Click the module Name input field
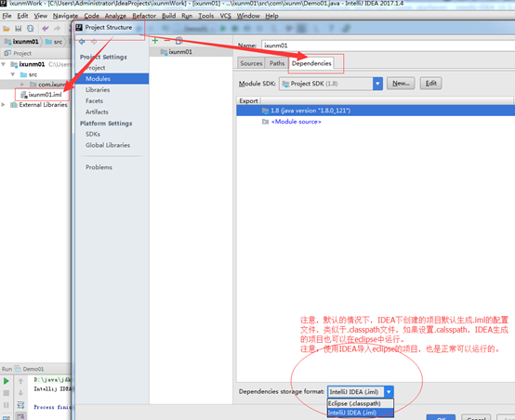 pyautogui.click(x=388, y=46)
